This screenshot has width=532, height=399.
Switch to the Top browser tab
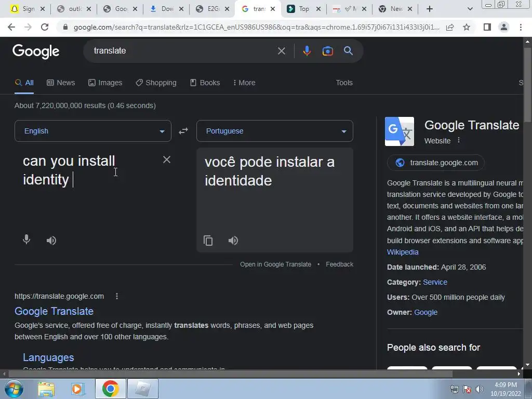pos(303,9)
